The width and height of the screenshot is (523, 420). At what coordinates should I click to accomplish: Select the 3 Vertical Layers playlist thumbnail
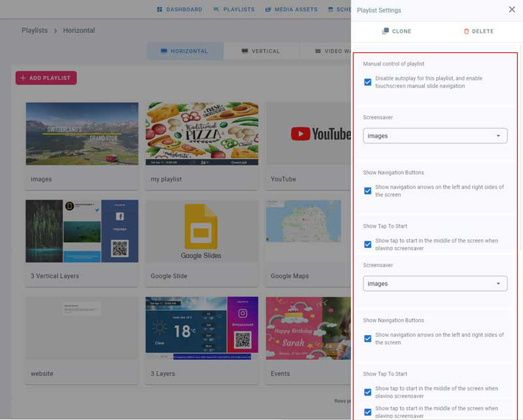click(x=82, y=231)
